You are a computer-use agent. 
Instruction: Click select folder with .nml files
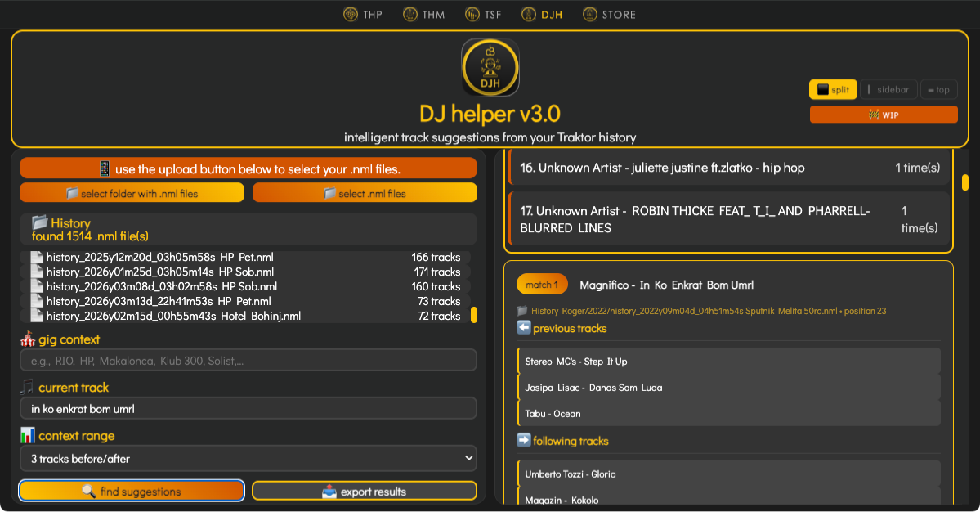[132, 193]
